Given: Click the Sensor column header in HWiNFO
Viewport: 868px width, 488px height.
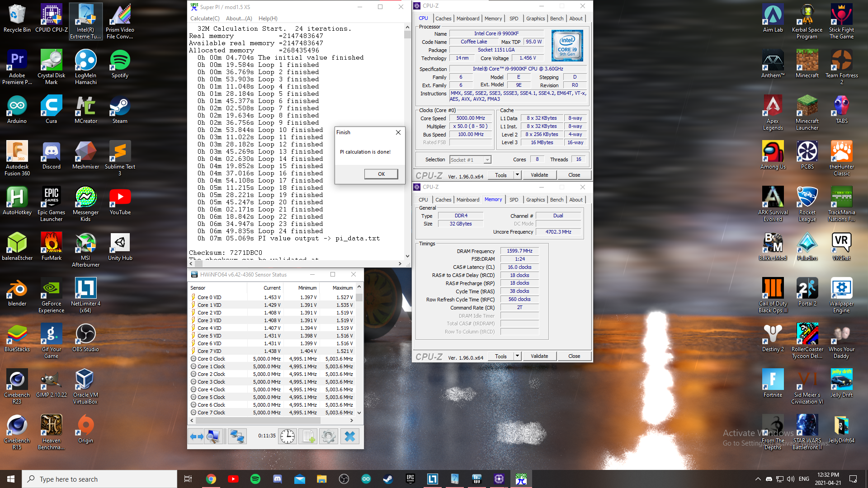Looking at the screenshot, I should click(x=217, y=288).
